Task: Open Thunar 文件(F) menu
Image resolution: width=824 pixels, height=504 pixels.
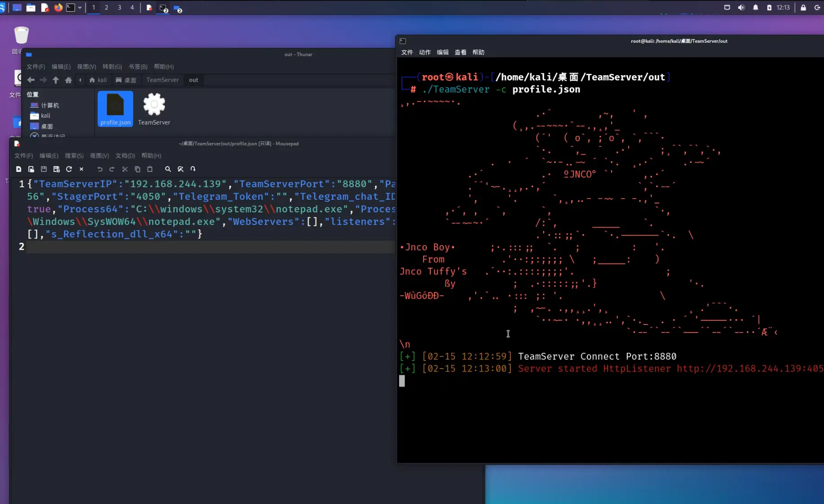Action: pyautogui.click(x=36, y=67)
